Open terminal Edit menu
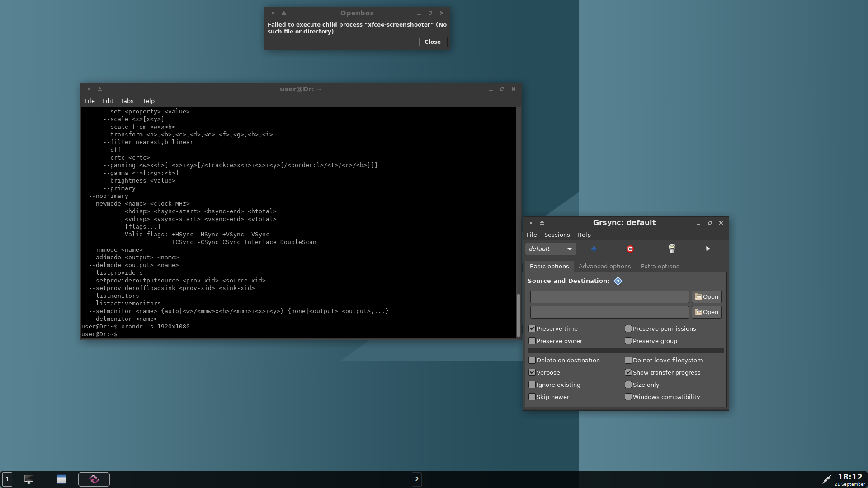The height and width of the screenshot is (488, 868). tap(108, 101)
